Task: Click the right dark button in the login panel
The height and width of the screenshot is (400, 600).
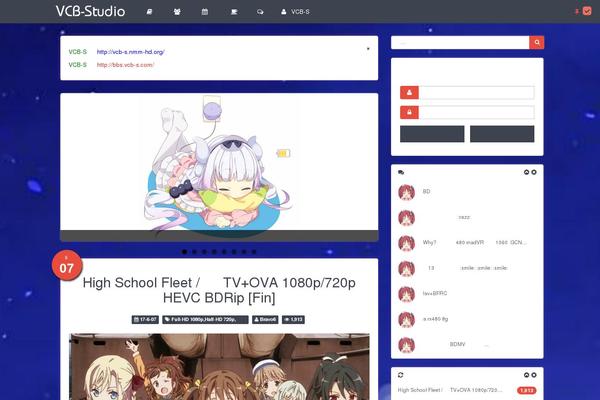Action: pyautogui.click(x=502, y=134)
